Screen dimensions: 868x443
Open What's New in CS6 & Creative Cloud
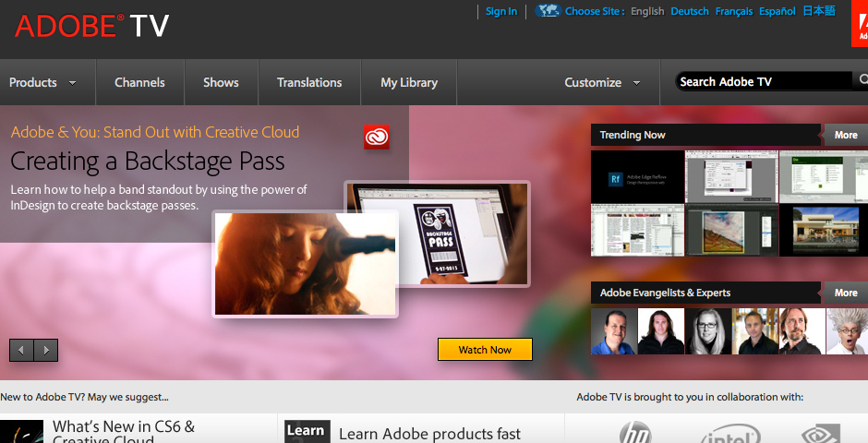[124, 432]
